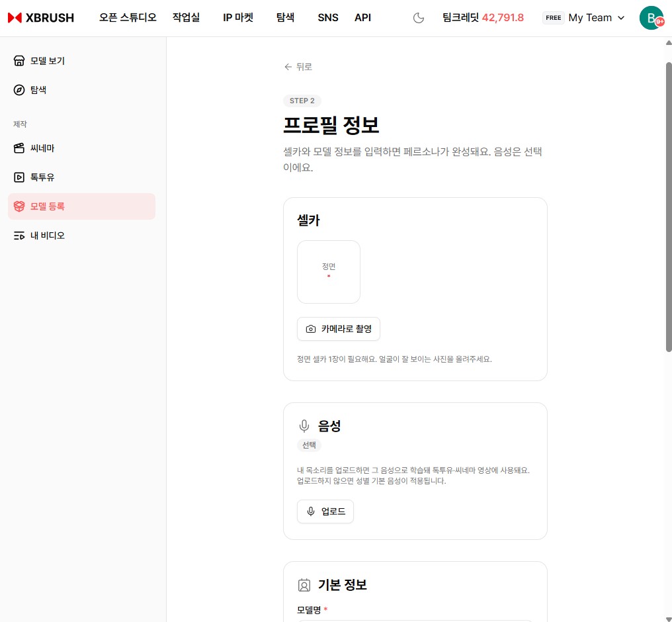
Task: Open 탐색 in top navigation
Action: (285, 18)
